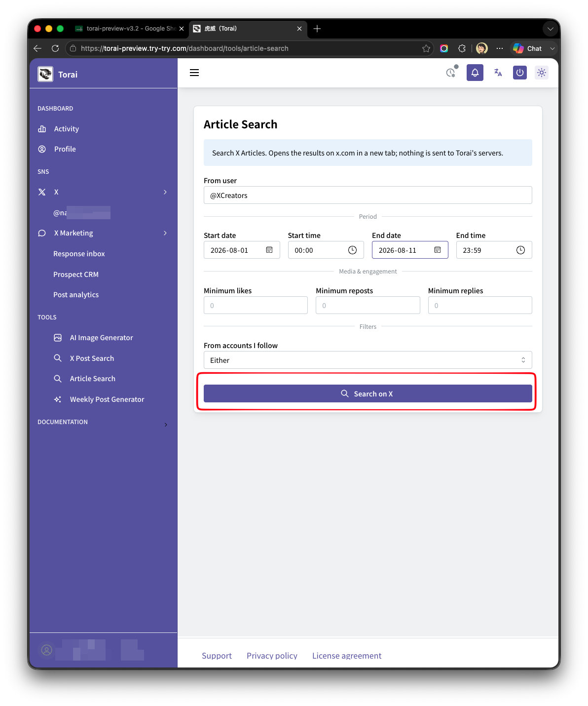Click the End time value 23:59
Image resolution: width=588 pixels, height=706 pixels.
coord(472,250)
